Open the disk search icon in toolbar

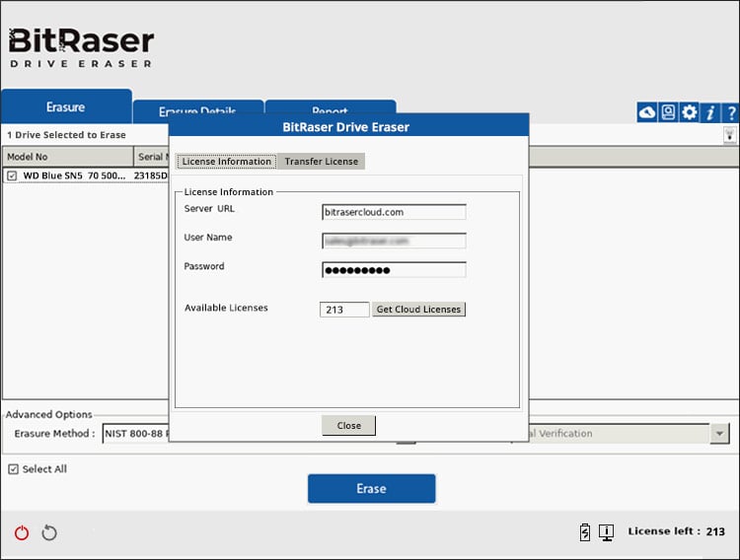point(668,112)
